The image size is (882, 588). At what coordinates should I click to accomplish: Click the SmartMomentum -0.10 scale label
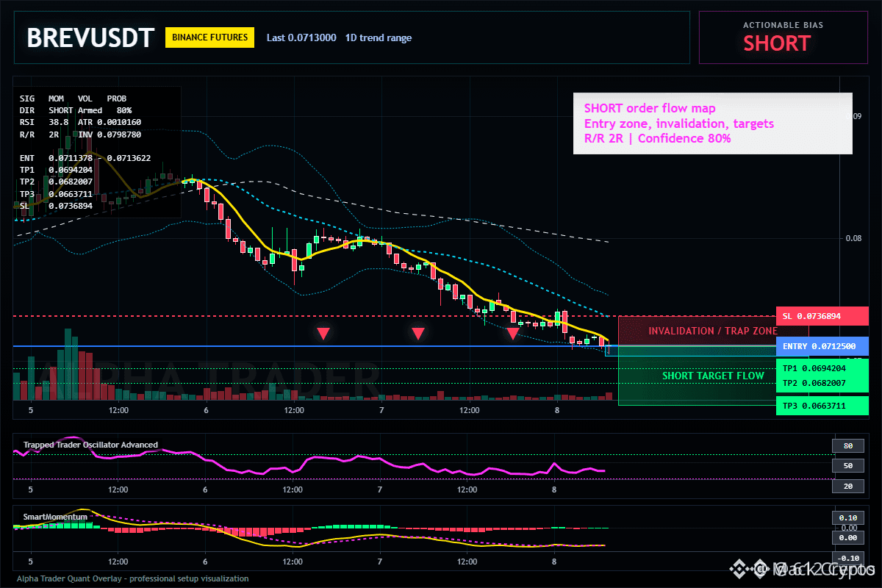click(847, 558)
